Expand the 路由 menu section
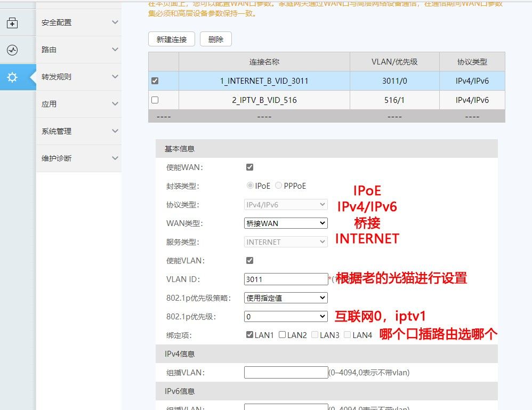 point(78,50)
